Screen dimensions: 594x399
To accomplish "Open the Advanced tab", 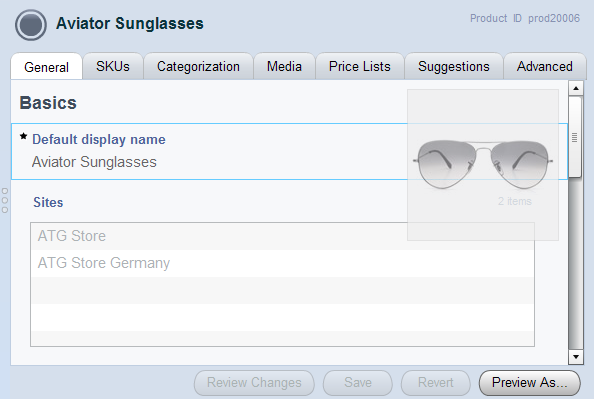I will [545, 66].
